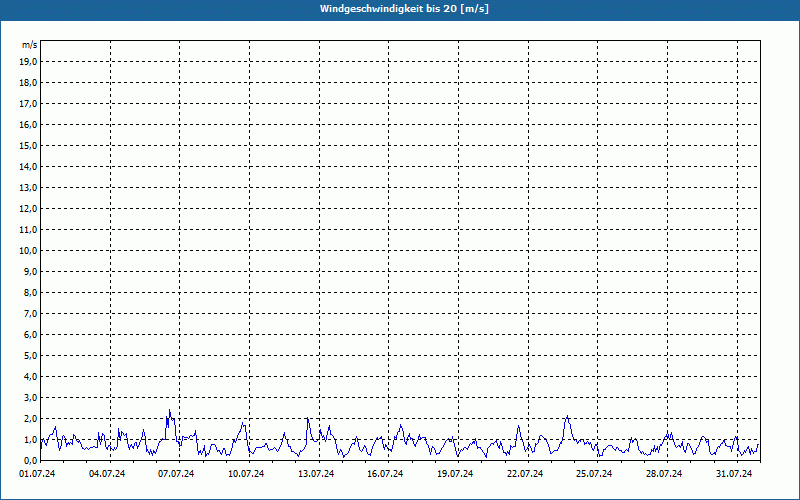Click the 13.07.24 x-axis date
The height and width of the screenshot is (500, 800).
(316, 474)
